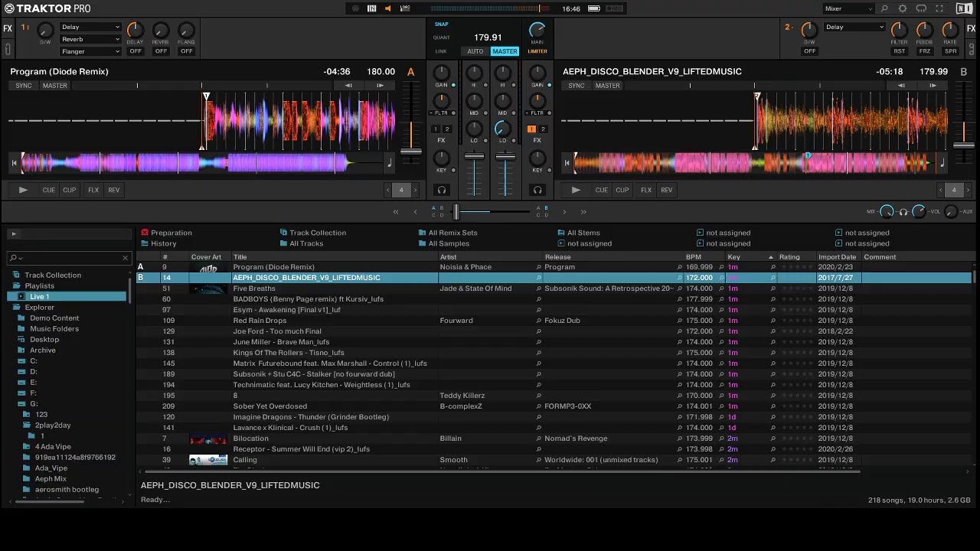Open the FX unit 1 Reverb effect dropdown

(90, 39)
